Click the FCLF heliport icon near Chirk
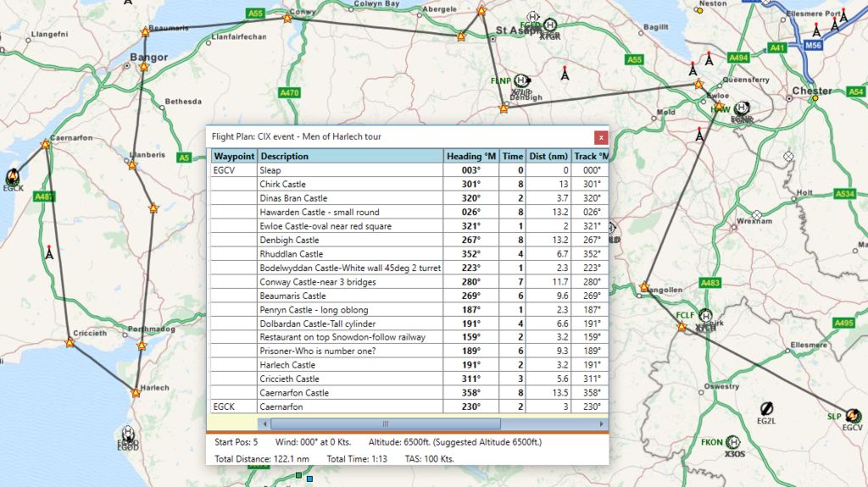This screenshot has height=487, width=868. click(705, 316)
